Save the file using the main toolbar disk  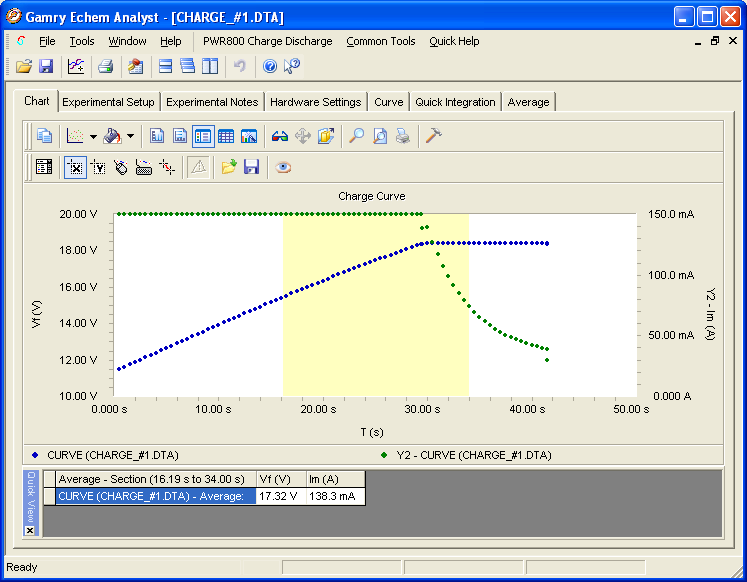(x=46, y=66)
